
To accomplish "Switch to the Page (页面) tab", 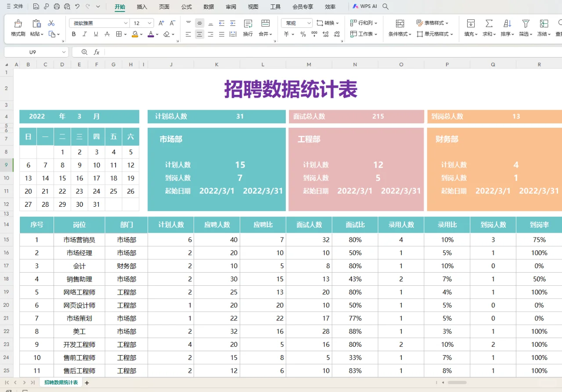I will [164, 7].
